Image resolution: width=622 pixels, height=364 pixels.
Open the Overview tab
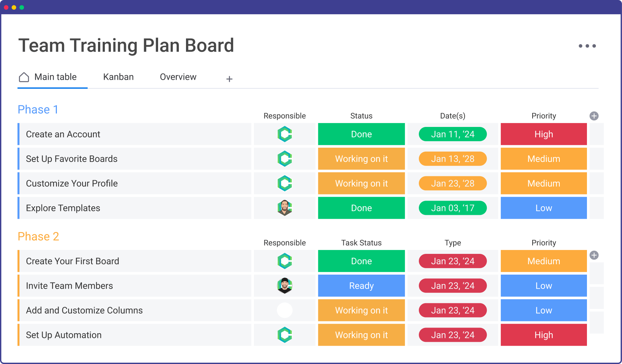tap(178, 77)
